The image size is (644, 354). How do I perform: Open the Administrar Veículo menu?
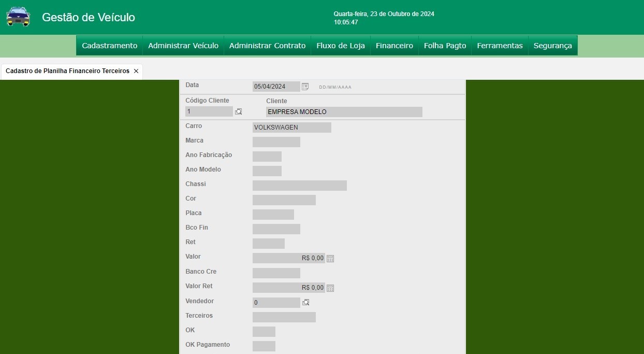click(x=183, y=46)
